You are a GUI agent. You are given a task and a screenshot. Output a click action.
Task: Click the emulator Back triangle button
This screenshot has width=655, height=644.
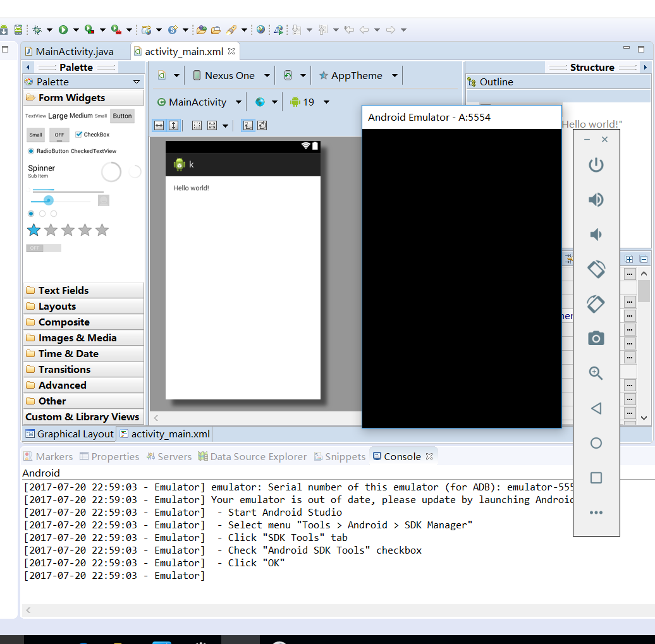(596, 408)
